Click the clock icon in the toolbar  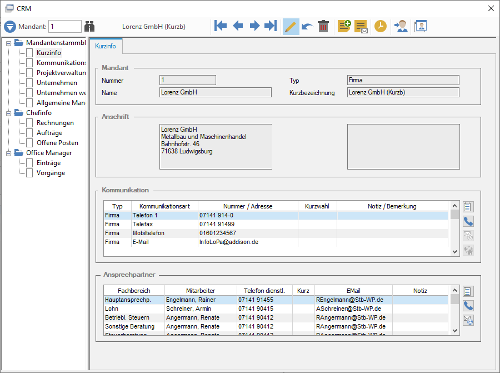pos(380,26)
